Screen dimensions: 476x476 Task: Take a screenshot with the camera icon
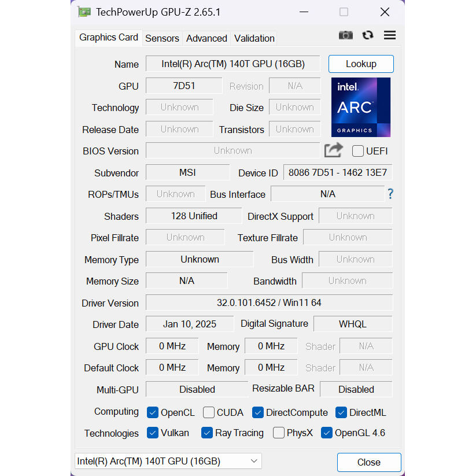point(345,35)
